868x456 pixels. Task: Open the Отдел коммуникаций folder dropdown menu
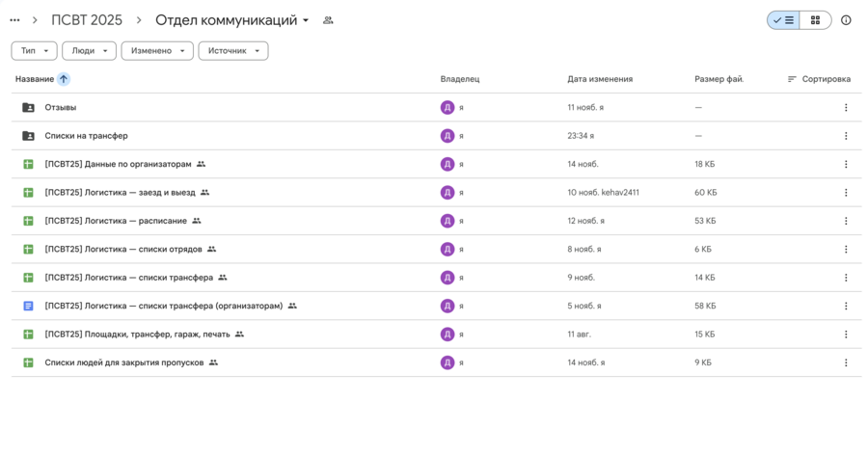pyautogui.click(x=306, y=20)
